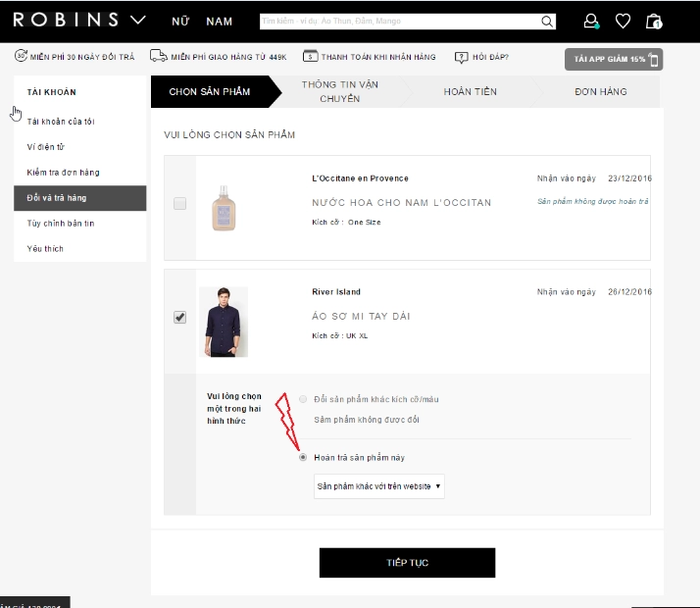Select 'Hoàn trả sản phẩm này' radio option
The height and width of the screenshot is (608, 700).
coord(303,458)
